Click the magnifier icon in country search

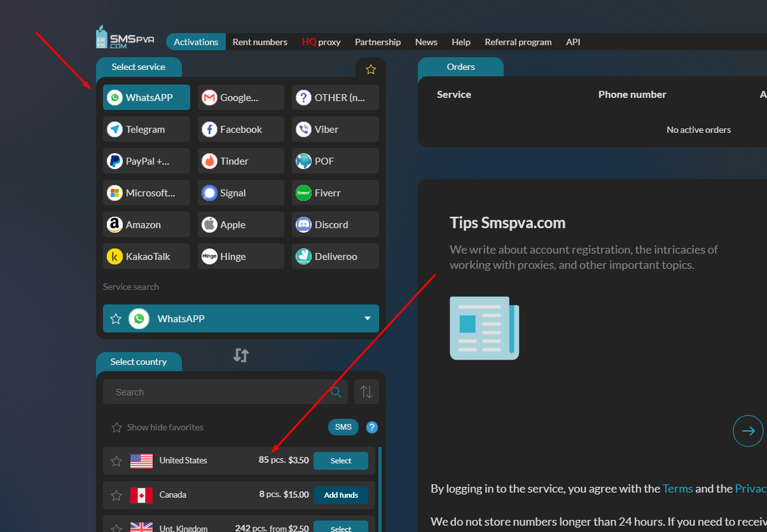[336, 392]
